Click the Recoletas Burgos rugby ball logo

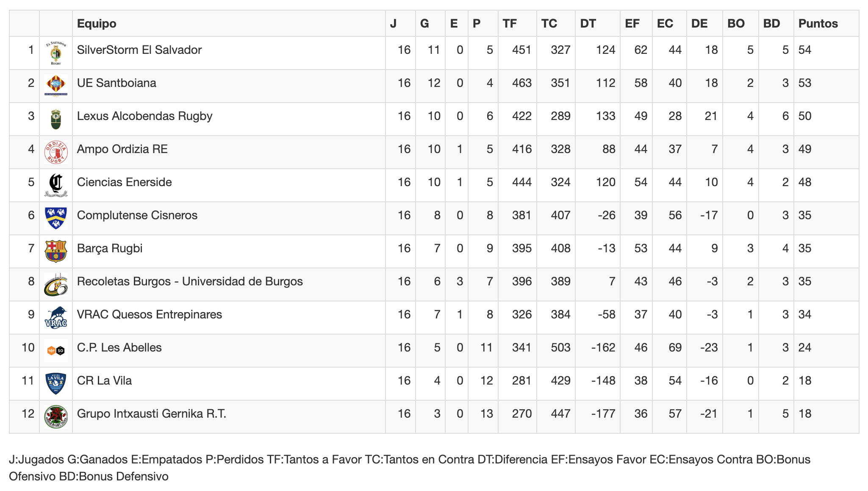(56, 285)
